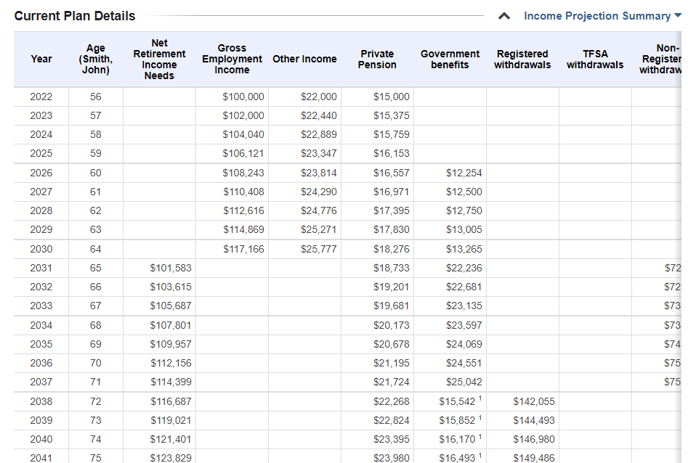
Task: Click the Year column header
Action: [41, 59]
